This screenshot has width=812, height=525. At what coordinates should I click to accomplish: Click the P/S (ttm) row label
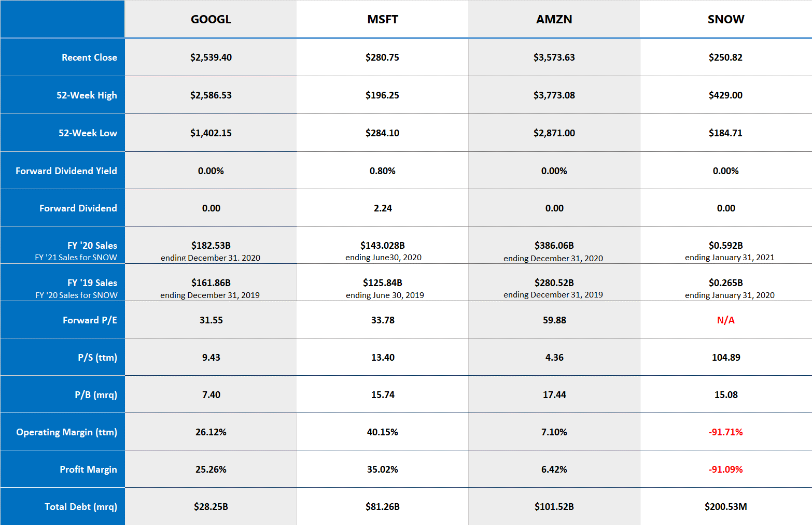pyautogui.click(x=97, y=358)
